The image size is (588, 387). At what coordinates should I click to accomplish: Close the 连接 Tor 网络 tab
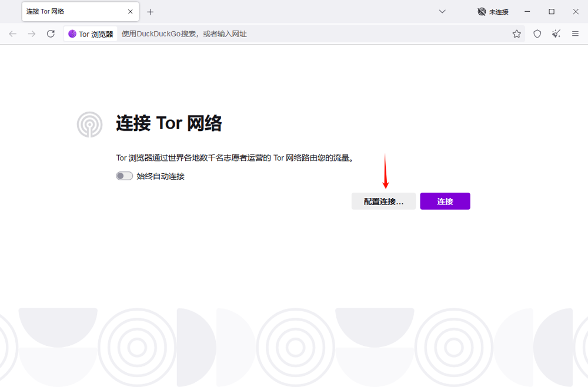click(130, 12)
